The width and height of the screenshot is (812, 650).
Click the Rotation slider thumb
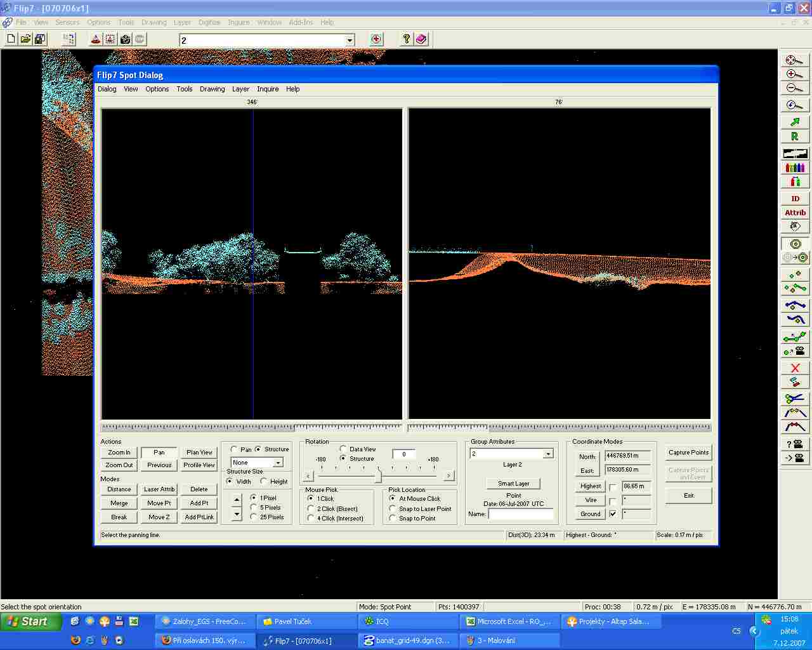point(378,475)
